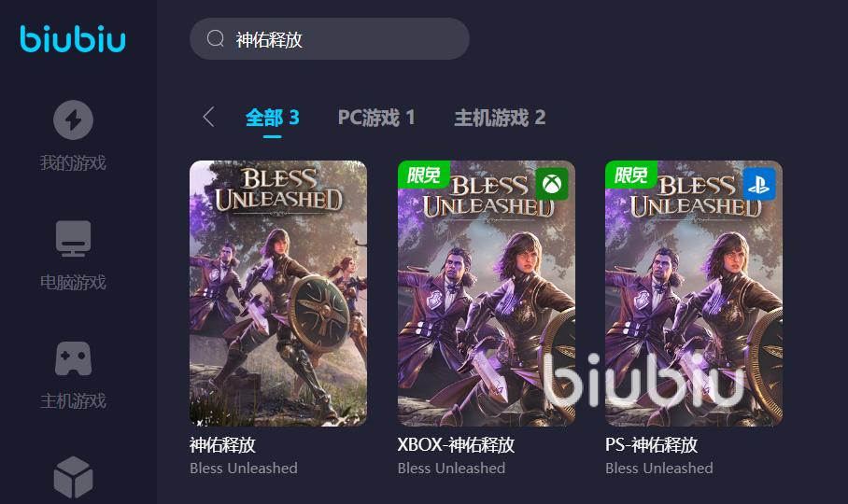Click 限免 tag on Xbox cover
The width and height of the screenshot is (848, 504).
(x=424, y=175)
